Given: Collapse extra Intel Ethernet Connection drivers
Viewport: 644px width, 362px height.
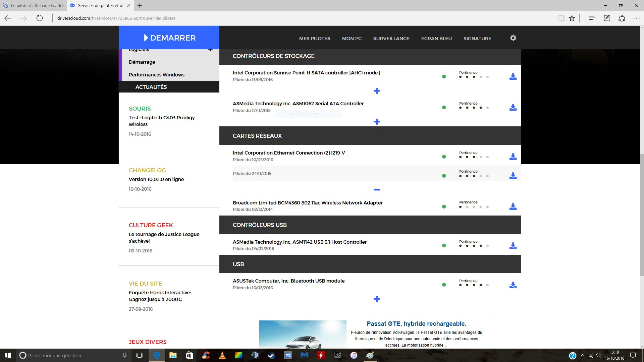Looking at the screenshot, I should [x=377, y=190].
